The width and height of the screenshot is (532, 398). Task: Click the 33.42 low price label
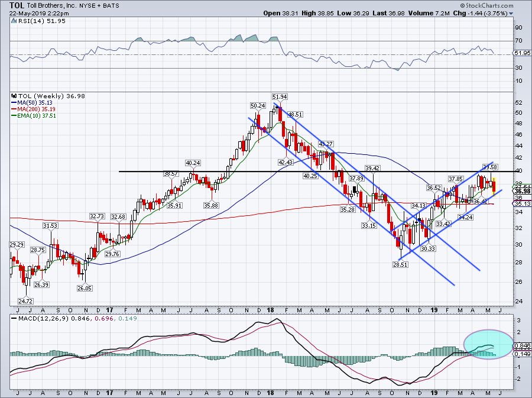tap(443, 224)
